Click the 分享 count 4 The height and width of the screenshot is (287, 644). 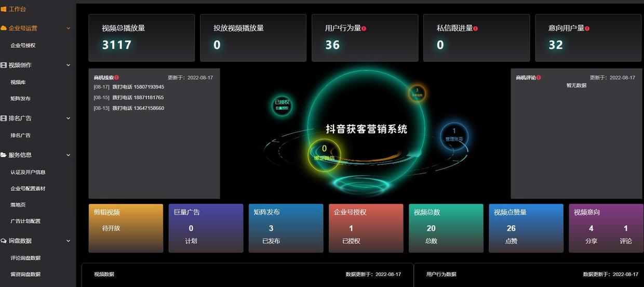[x=591, y=228]
